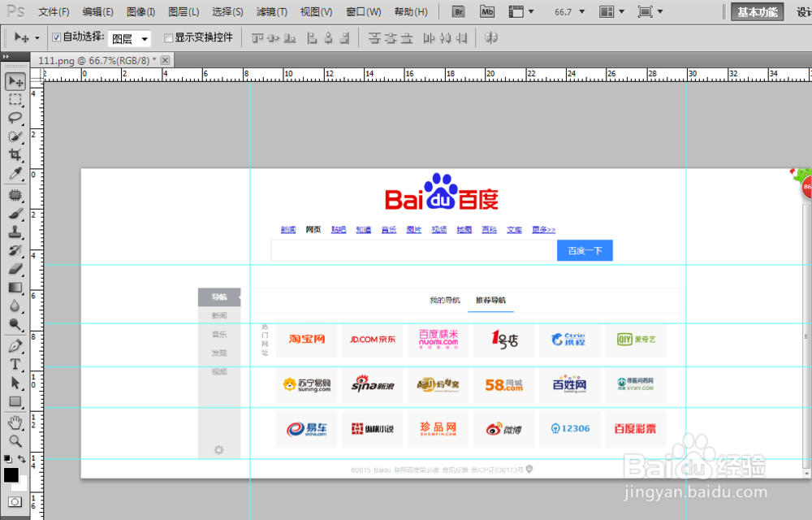The width and height of the screenshot is (812, 520).
Task: Select the Zoom tool in the toolbox
Action: point(15,441)
